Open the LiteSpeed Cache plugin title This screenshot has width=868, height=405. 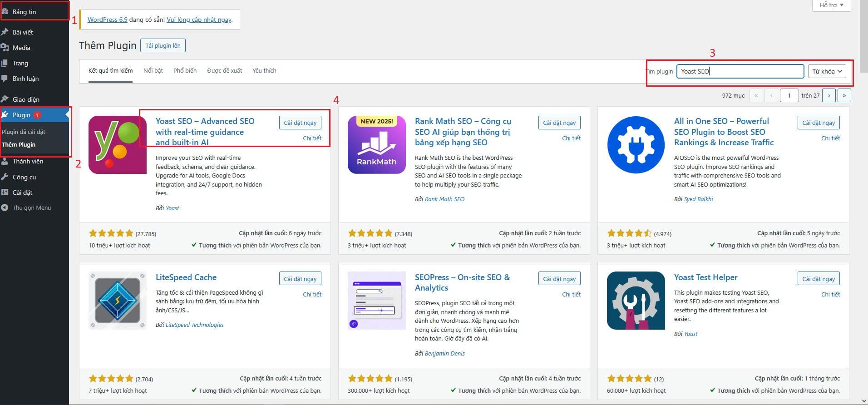186,277
